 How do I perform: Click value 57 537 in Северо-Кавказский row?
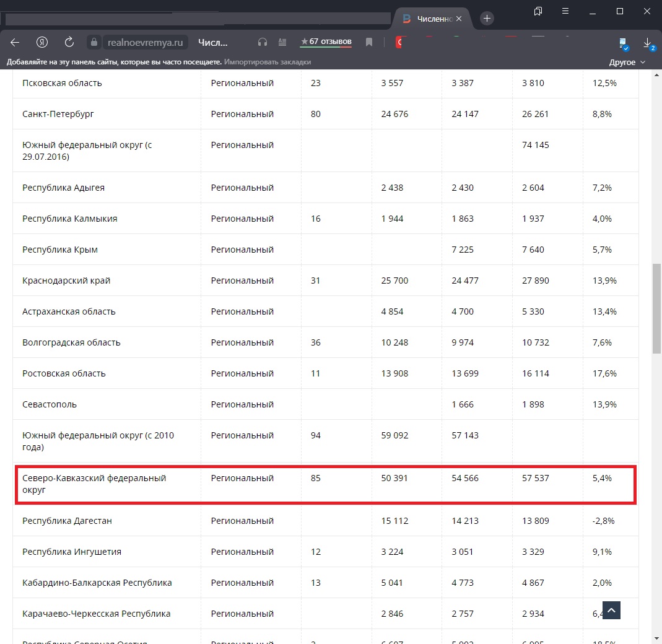pyautogui.click(x=535, y=478)
